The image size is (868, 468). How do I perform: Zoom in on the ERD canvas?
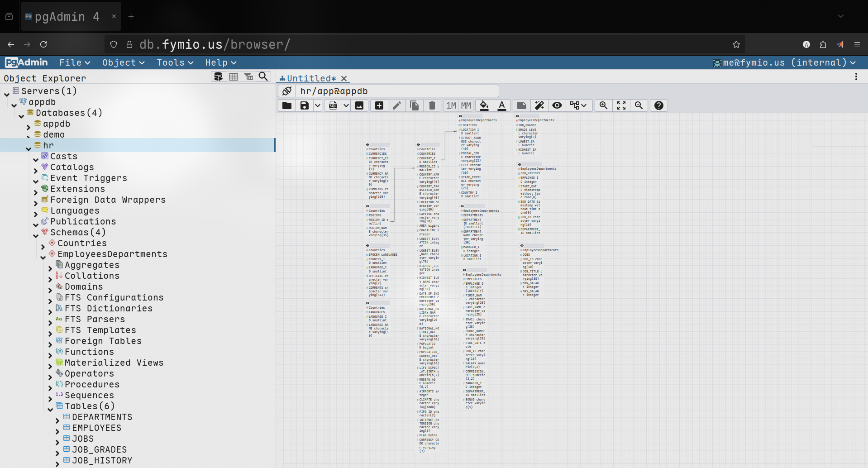603,105
